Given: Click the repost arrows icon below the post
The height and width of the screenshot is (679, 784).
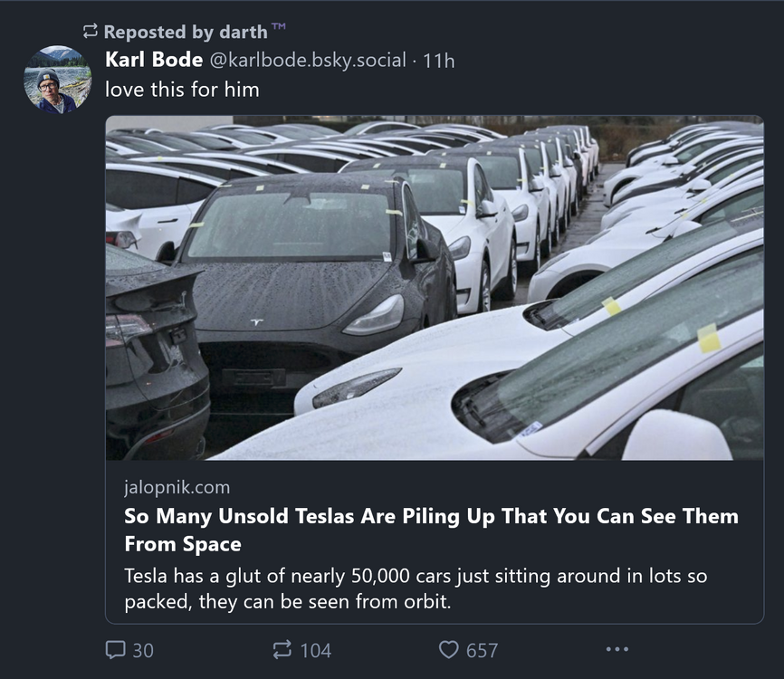Looking at the screenshot, I should [282, 650].
